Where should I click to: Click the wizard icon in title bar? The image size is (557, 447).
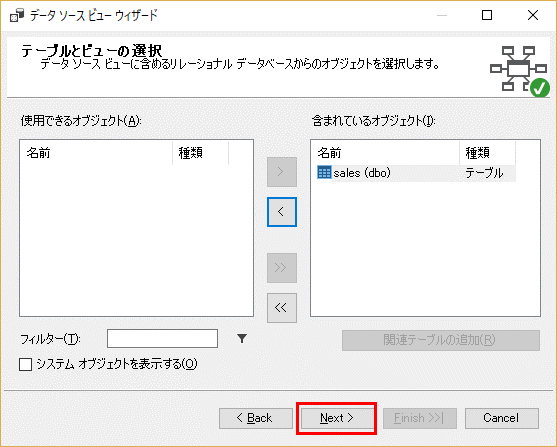pos(17,16)
